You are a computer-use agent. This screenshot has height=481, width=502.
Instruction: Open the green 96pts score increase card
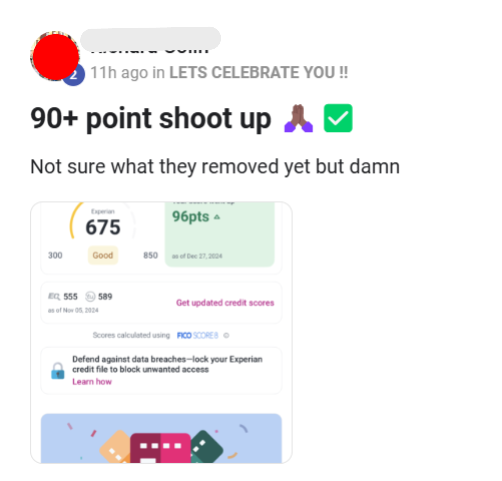tap(220, 234)
